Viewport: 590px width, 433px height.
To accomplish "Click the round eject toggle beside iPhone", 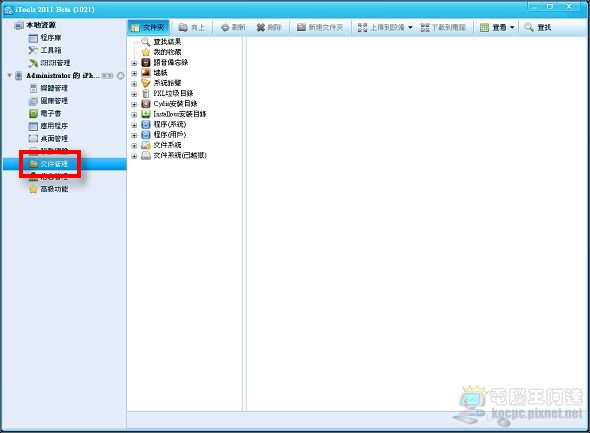I will (x=121, y=76).
